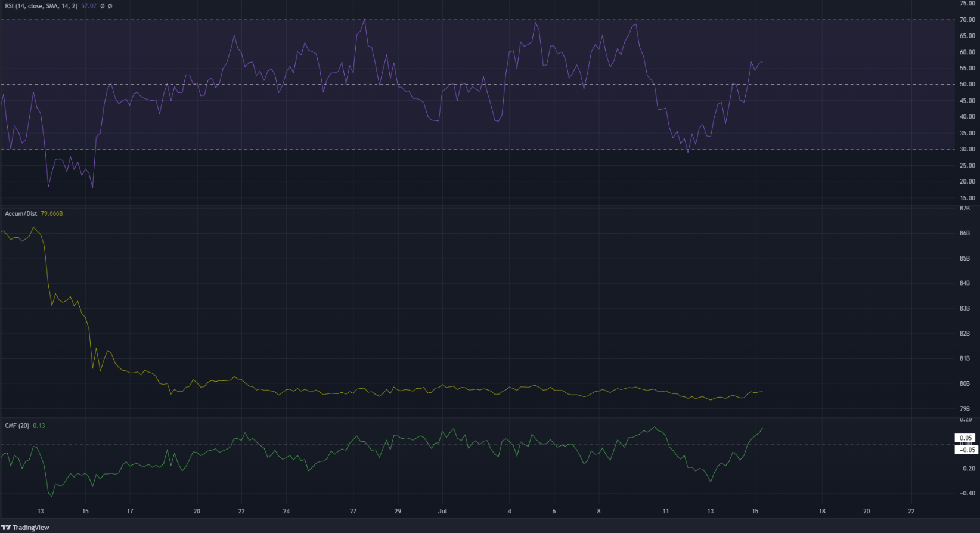Click the Jul month label on time axis
The height and width of the screenshot is (533, 980).
442,511
